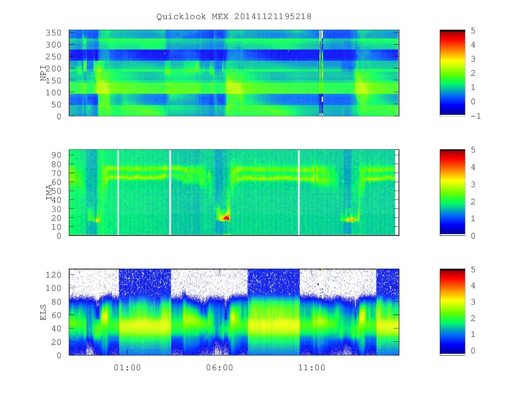Select the 06:00 time tick label
Image resolution: width=532 pixels, height=399 pixels.
219,368
